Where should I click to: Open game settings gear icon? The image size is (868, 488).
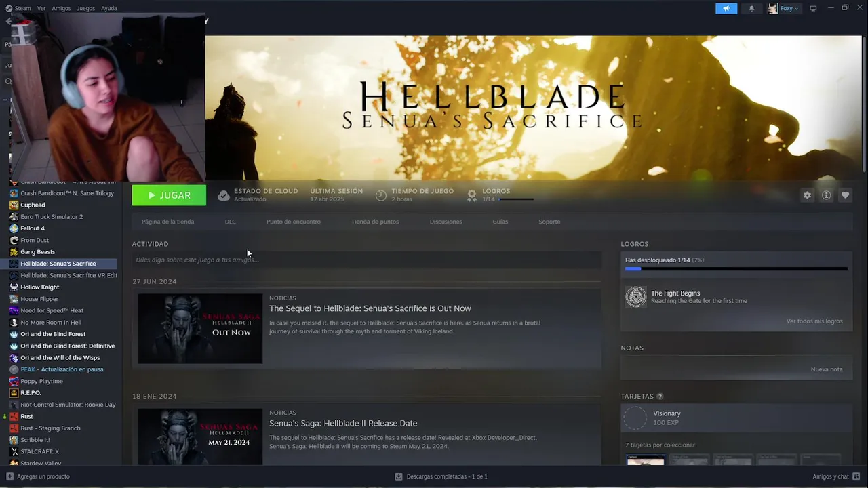pos(807,195)
